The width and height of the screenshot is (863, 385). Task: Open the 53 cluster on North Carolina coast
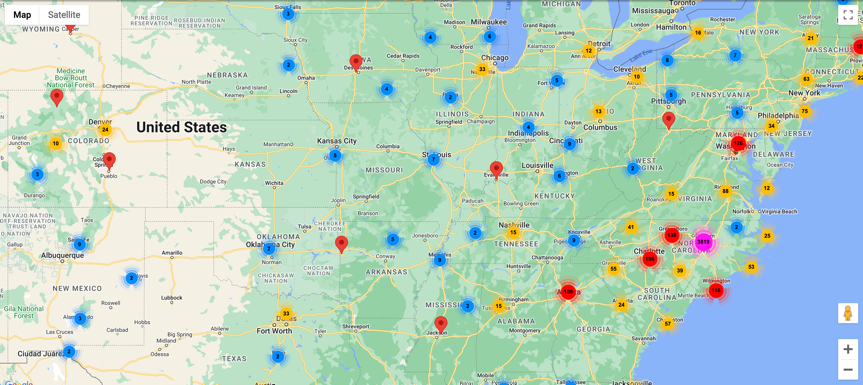click(x=751, y=267)
